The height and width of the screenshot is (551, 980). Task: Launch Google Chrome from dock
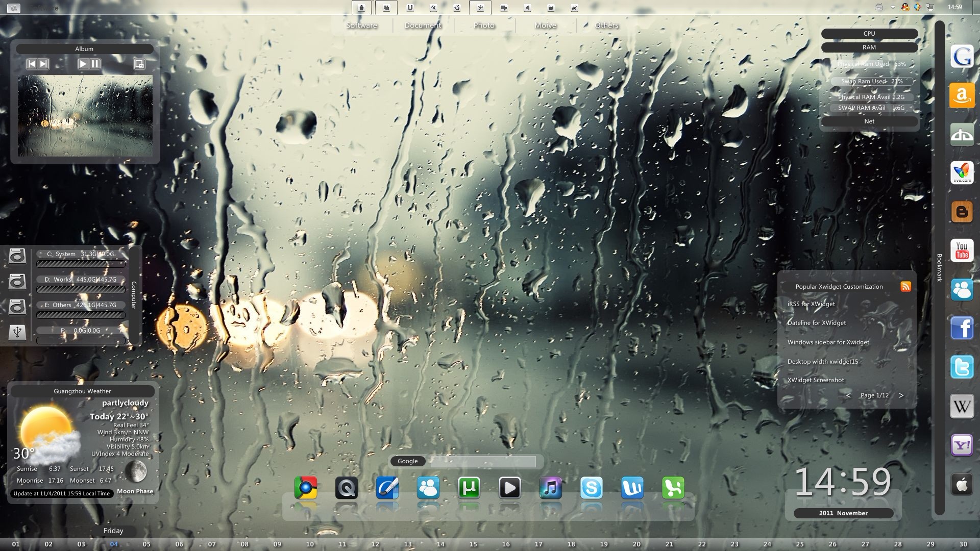pyautogui.click(x=306, y=487)
